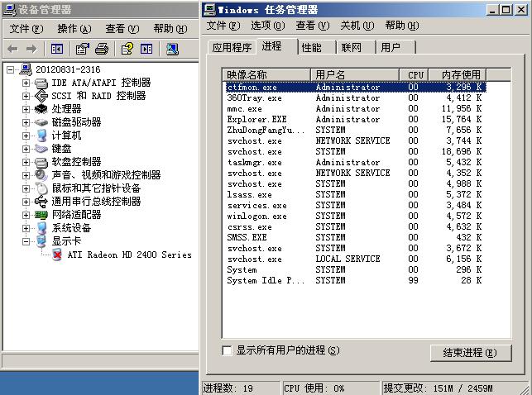Expand the 网络适配器 node
532x395 pixels.
[26, 215]
